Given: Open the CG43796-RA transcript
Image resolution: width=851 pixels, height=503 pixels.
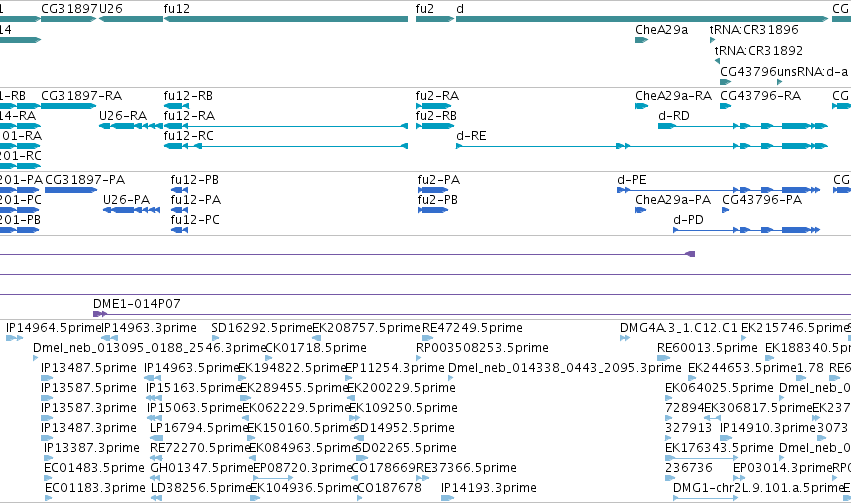Looking at the screenshot, I should (x=726, y=106).
